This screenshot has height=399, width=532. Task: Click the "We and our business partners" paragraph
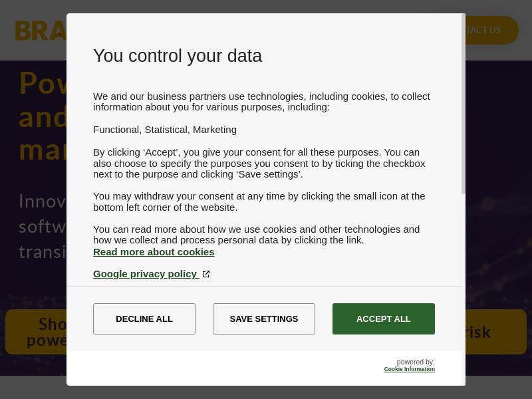click(261, 101)
